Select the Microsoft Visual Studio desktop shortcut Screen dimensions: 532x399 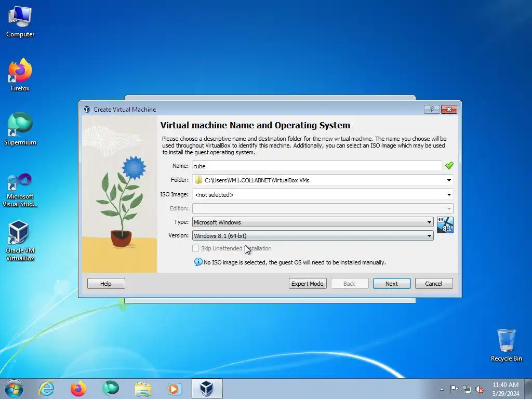click(20, 190)
